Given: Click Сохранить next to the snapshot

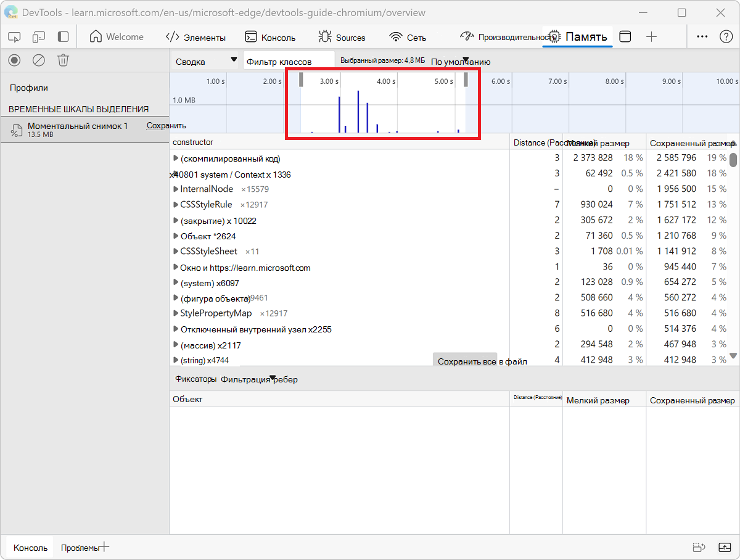Looking at the screenshot, I should [166, 126].
